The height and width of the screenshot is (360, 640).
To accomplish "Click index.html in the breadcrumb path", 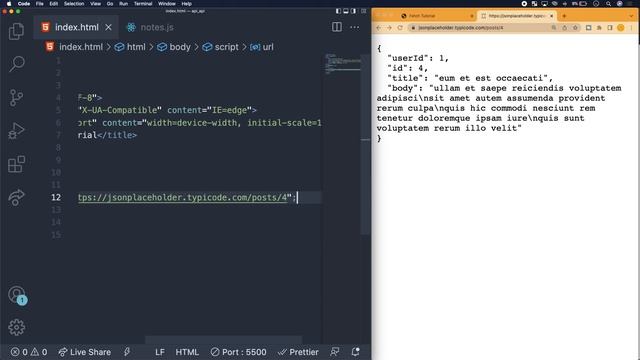I will (x=81, y=47).
